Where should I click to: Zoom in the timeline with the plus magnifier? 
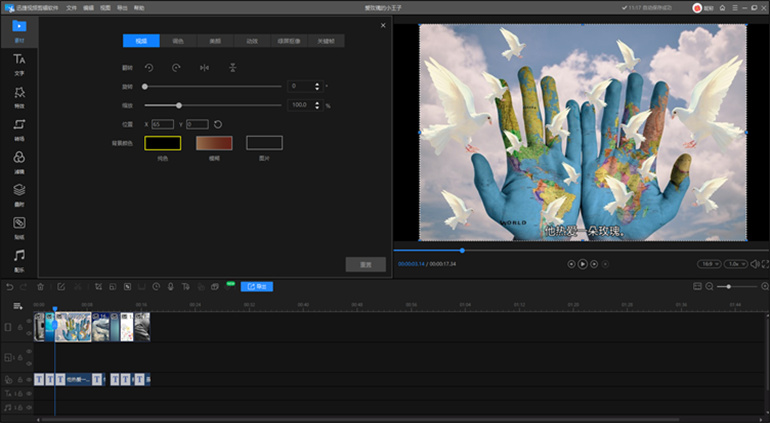pos(765,286)
